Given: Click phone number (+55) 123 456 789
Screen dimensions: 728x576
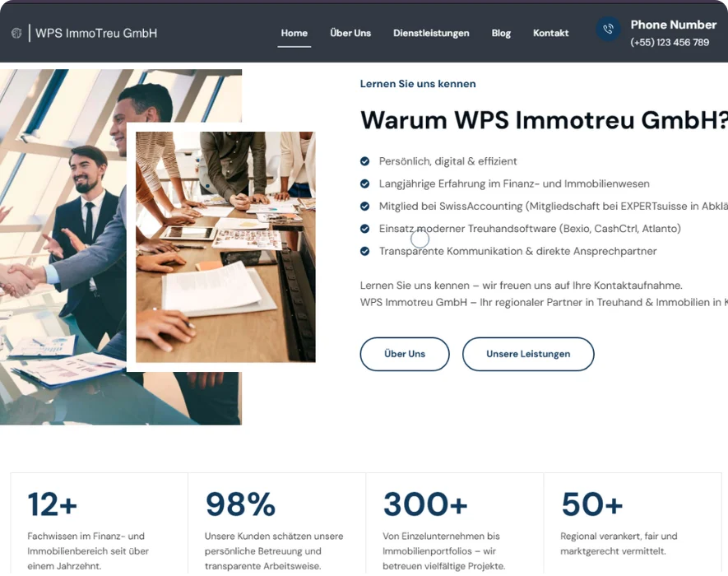Looking at the screenshot, I should [x=670, y=42].
